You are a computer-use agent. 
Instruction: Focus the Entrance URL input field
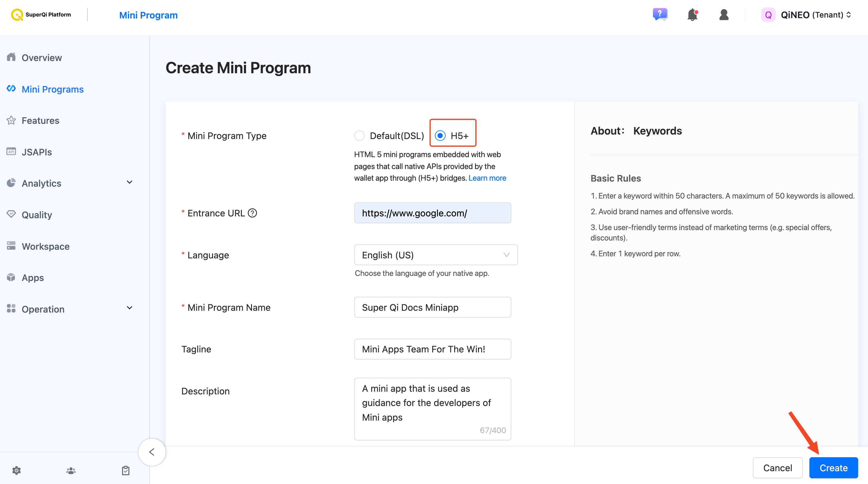pos(433,213)
